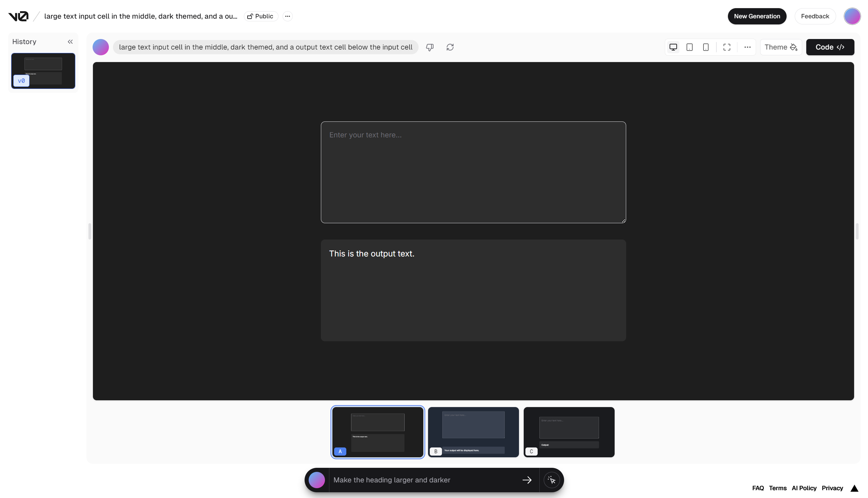The width and height of the screenshot is (868, 498).
Task: Switch to desktop preview mode
Action: (x=673, y=47)
